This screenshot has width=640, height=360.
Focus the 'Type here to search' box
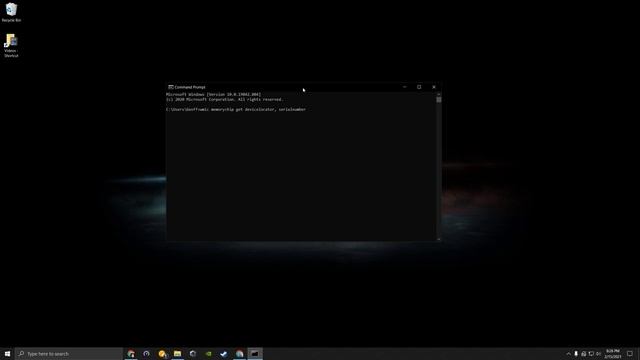pyautogui.click(x=69, y=353)
